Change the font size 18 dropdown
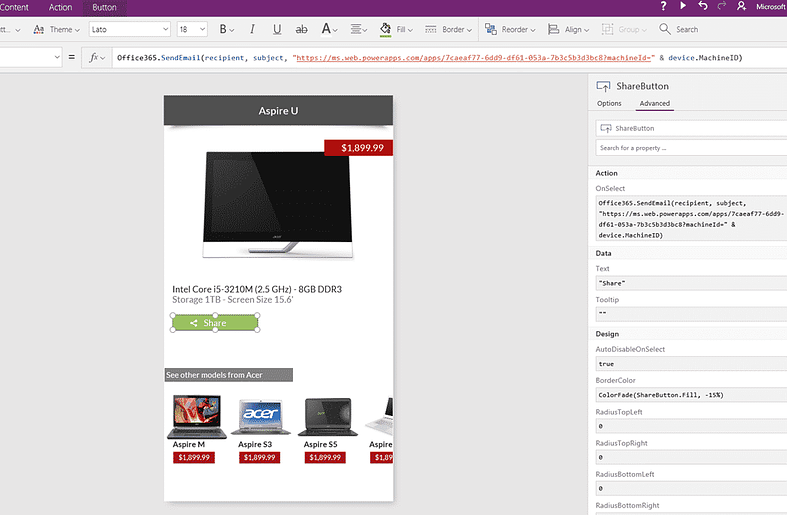This screenshot has height=515, width=787. coord(192,29)
